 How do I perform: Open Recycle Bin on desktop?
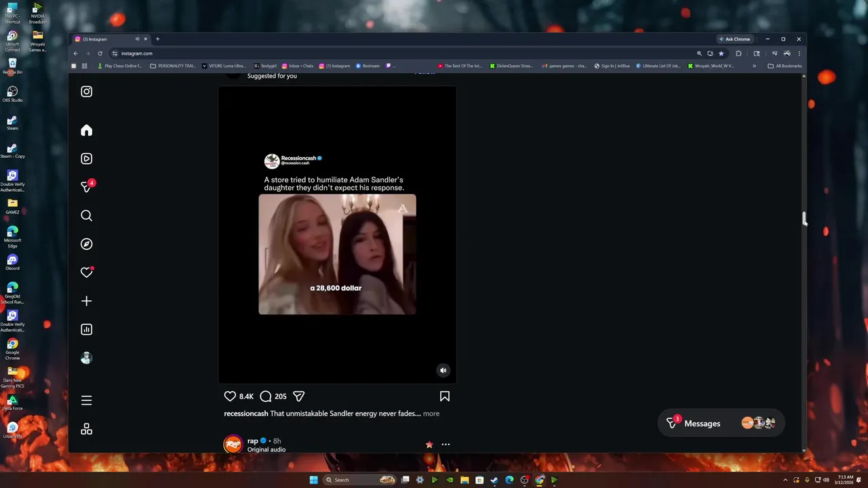click(x=12, y=66)
